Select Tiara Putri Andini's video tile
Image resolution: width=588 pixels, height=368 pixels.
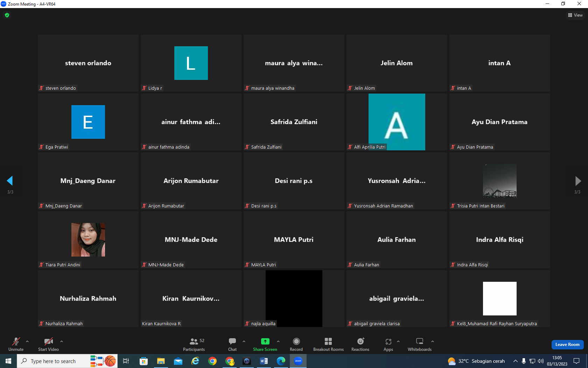88,240
